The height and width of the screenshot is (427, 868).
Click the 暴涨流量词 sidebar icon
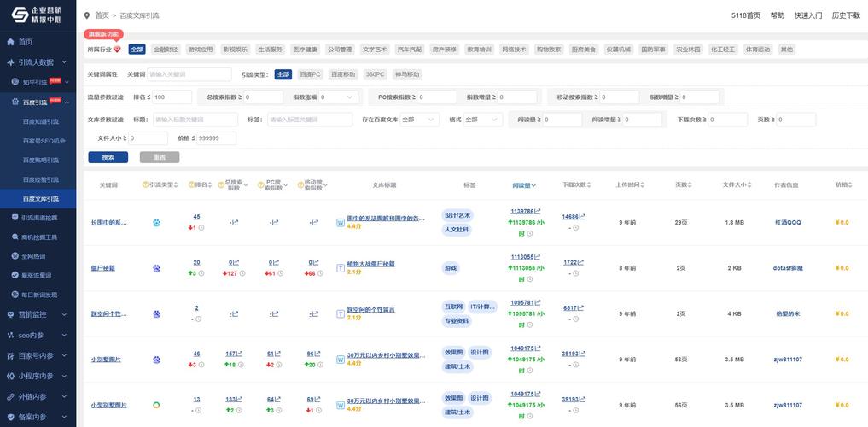pos(15,275)
